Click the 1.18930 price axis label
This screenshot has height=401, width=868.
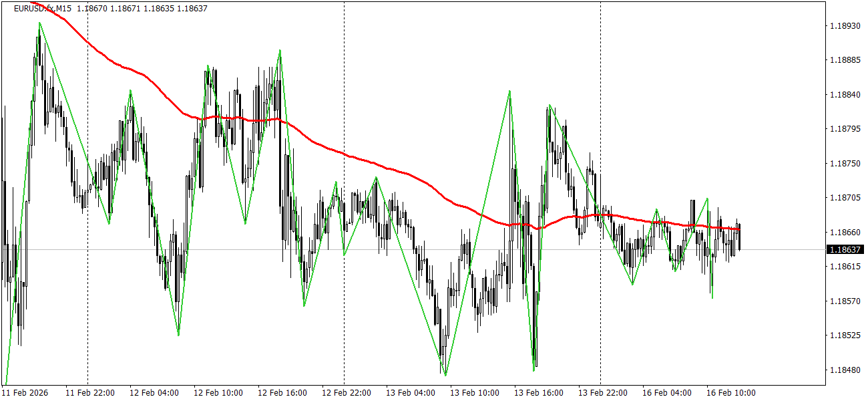(x=844, y=25)
